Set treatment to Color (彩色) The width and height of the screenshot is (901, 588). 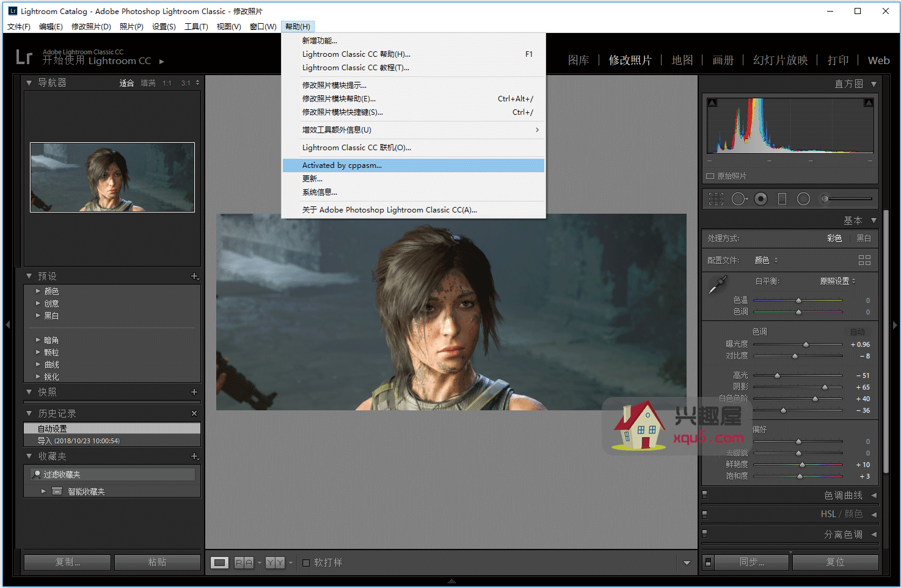[834, 238]
